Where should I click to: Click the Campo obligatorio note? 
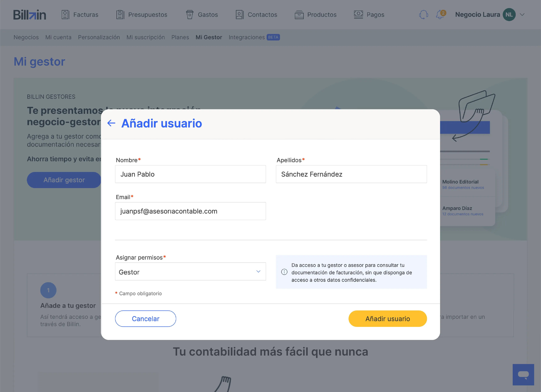click(x=138, y=294)
